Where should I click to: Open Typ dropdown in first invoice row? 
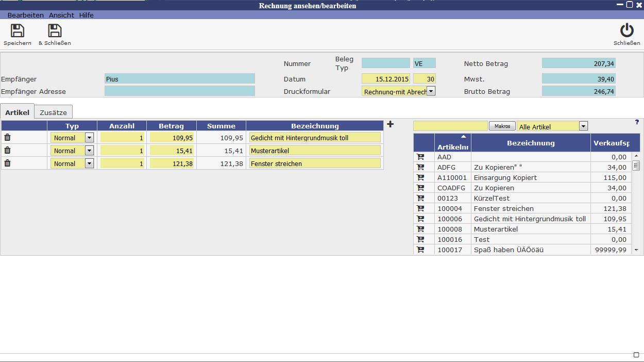tap(89, 138)
